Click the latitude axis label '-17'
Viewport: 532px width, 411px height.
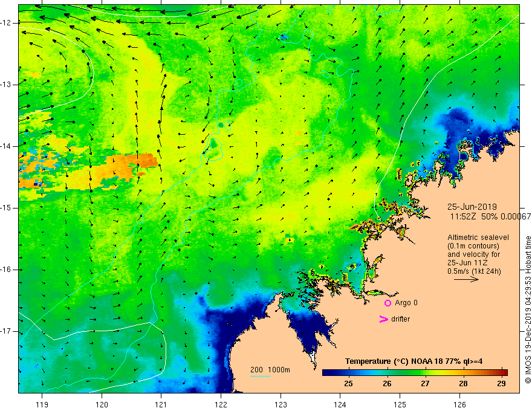pyautogui.click(x=6, y=331)
